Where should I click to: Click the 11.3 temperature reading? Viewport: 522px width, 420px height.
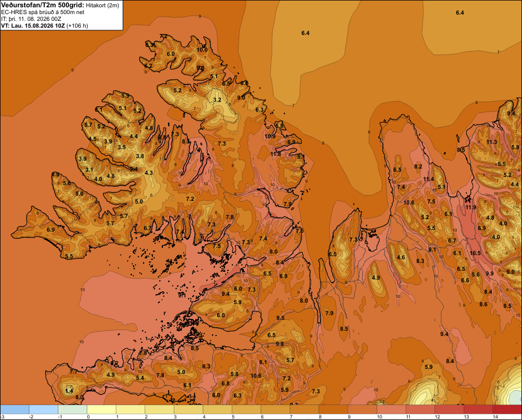pos(492,142)
